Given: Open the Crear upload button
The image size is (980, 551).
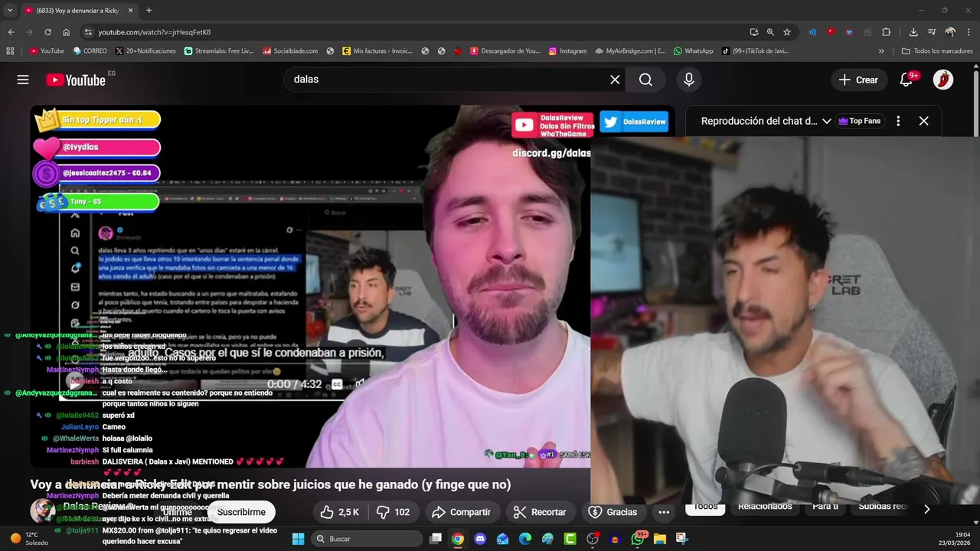Looking at the screenshot, I should (x=858, y=80).
